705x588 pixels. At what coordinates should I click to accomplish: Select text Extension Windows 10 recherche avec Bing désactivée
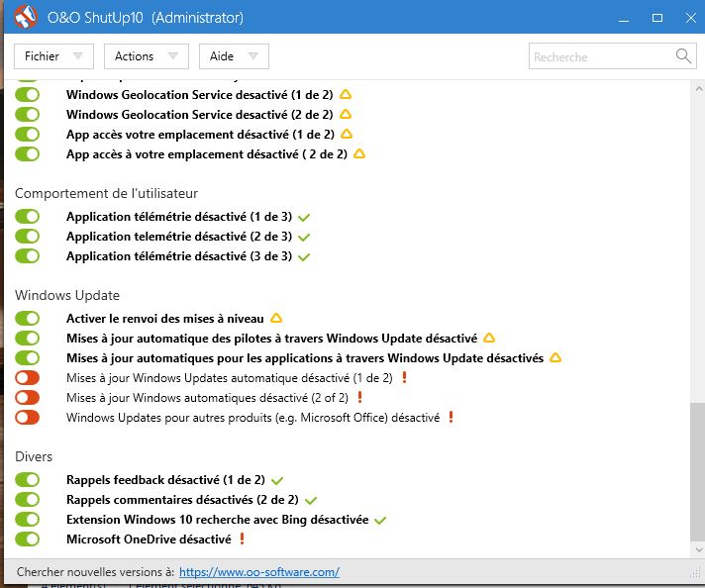(218, 520)
